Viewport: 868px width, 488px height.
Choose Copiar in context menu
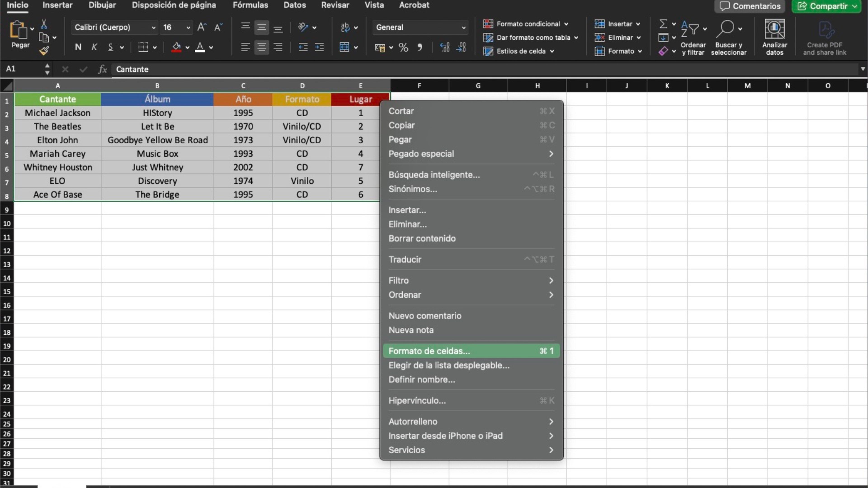tap(471, 125)
